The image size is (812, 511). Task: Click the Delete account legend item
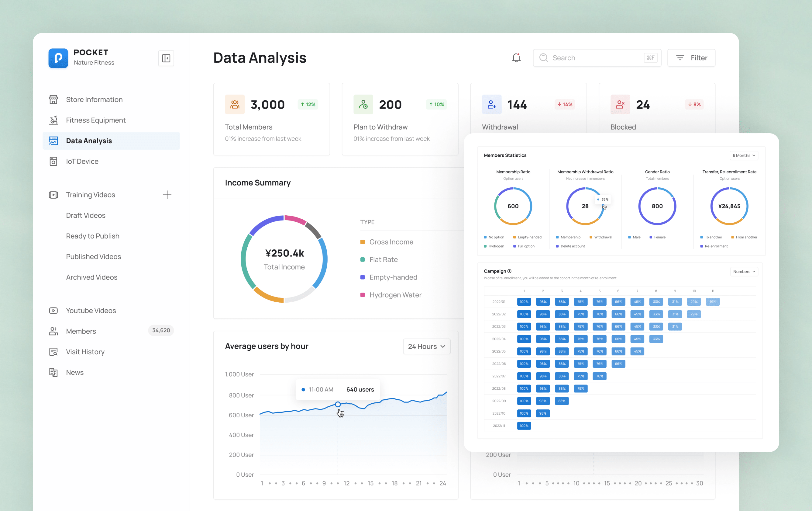(x=570, y=246)
